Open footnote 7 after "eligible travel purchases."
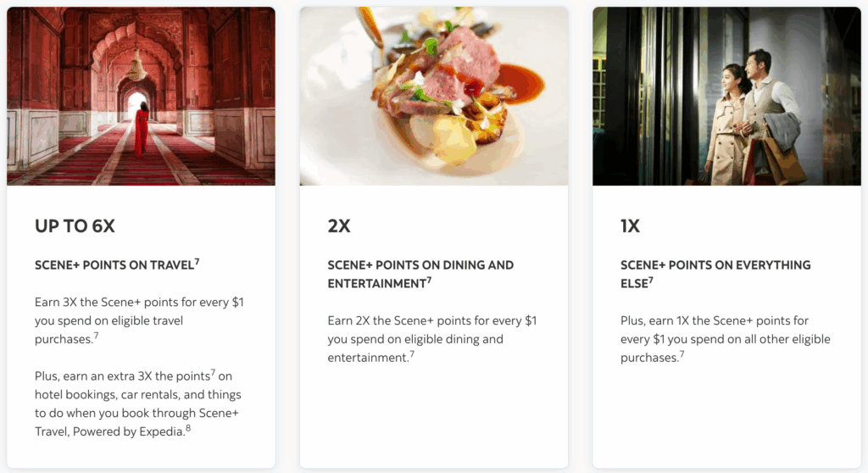This screenshot has width=868, height=473. (x=97, y=336)
